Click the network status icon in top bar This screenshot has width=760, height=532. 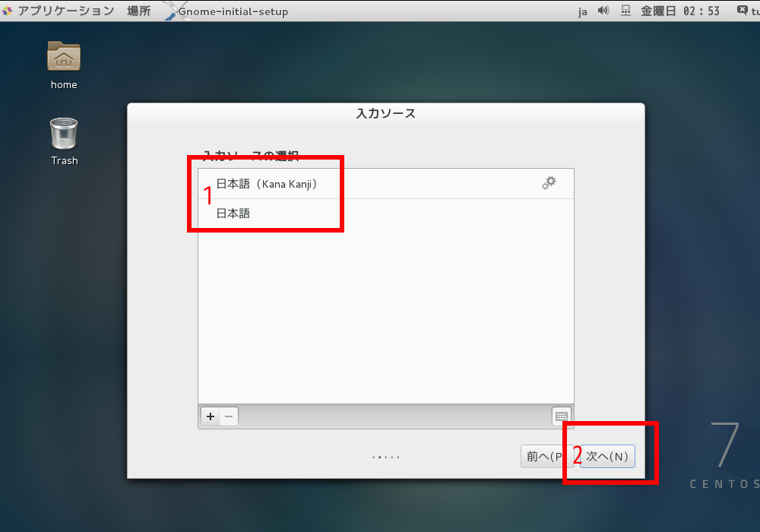coord(625,11)
